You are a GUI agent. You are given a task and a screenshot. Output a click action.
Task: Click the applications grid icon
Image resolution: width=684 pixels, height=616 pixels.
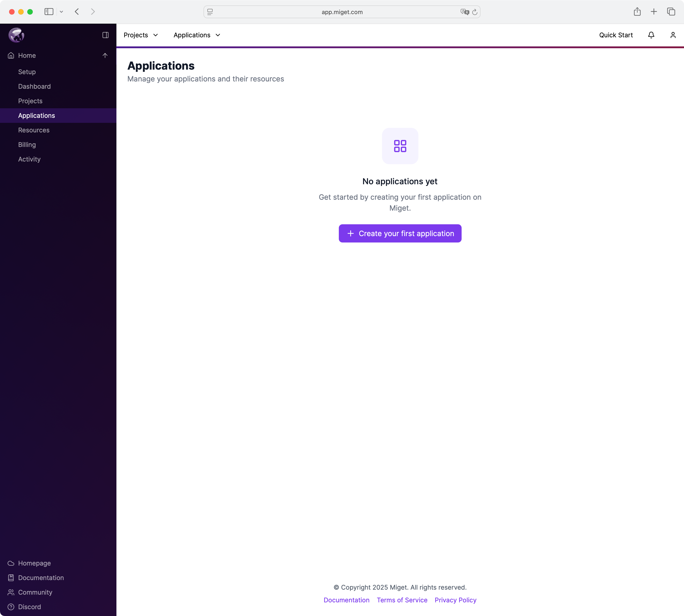[x=400, y=146]
